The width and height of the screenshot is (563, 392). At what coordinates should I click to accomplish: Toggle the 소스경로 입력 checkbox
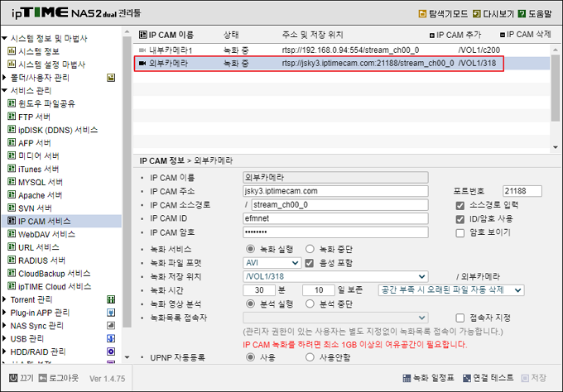[460, 205]
